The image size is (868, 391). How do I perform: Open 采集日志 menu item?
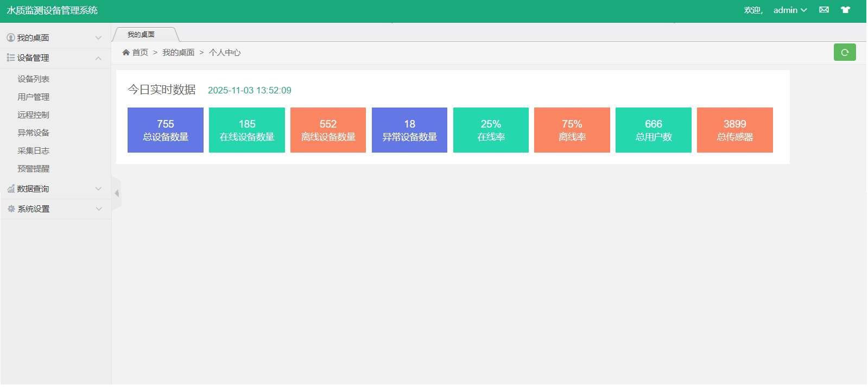(33, 150)
